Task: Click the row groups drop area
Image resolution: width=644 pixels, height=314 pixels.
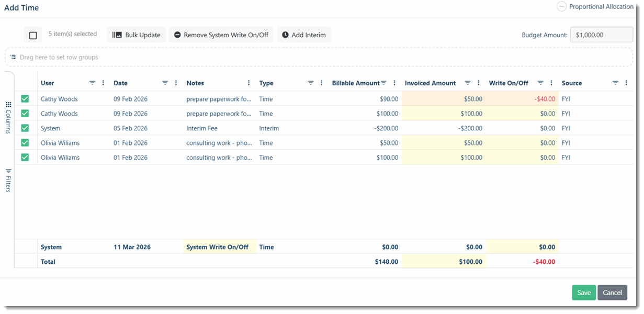Action: point(319,57)
